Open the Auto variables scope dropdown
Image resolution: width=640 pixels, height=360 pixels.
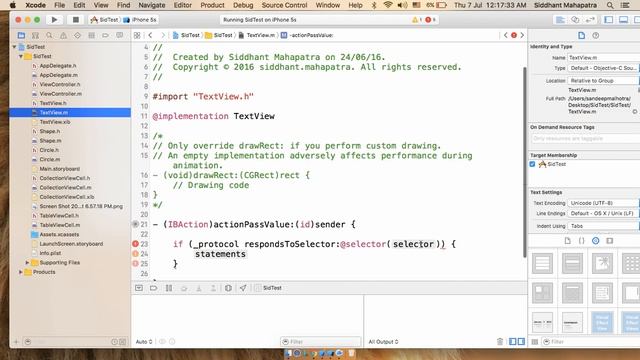(x=144, y=342)
